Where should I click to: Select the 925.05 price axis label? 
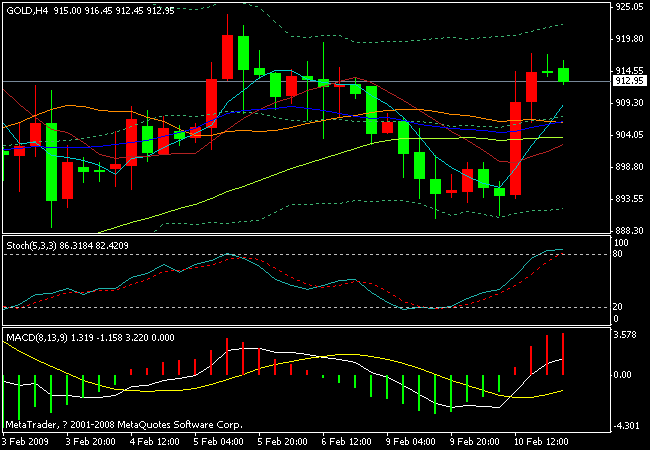tap(628, 7)
